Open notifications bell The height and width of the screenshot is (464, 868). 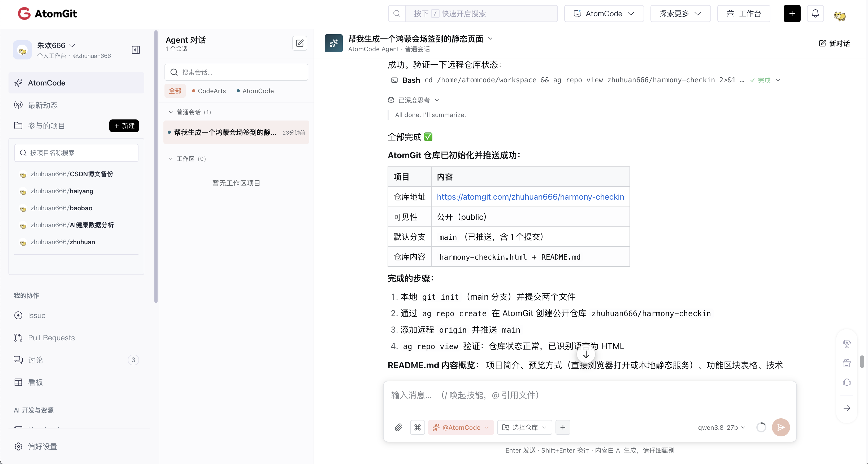pos(815,14)
